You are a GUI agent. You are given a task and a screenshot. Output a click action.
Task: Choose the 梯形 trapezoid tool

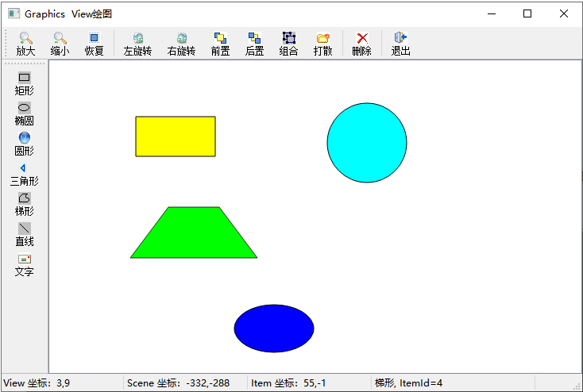[x=24, y=204]
